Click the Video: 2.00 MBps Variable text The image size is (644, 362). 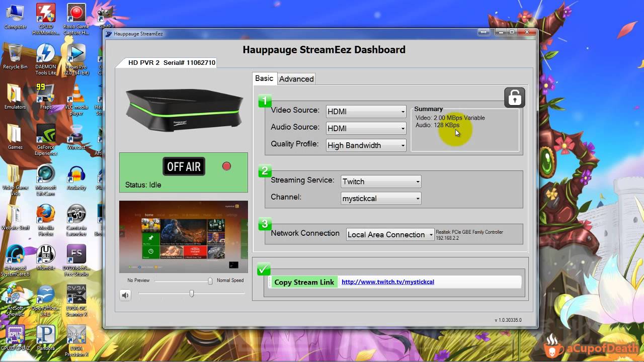click(450, 118)
